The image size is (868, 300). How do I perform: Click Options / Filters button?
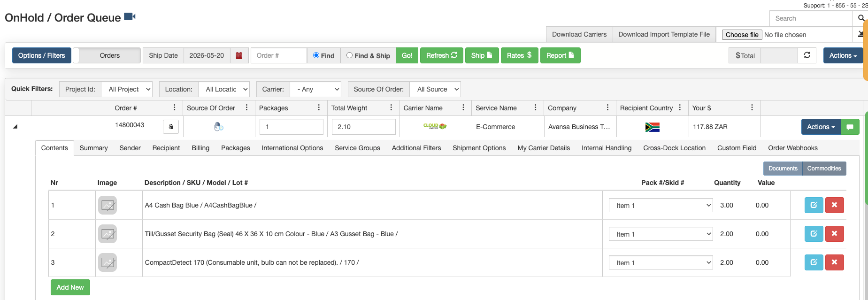[x=42, y=55]
